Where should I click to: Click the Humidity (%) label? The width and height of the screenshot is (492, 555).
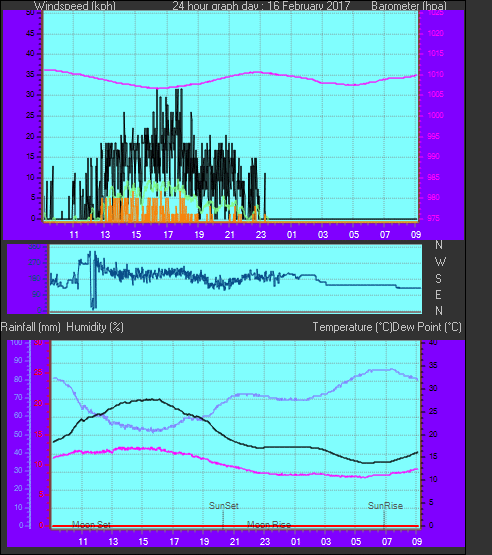click(x=95, y=327)
